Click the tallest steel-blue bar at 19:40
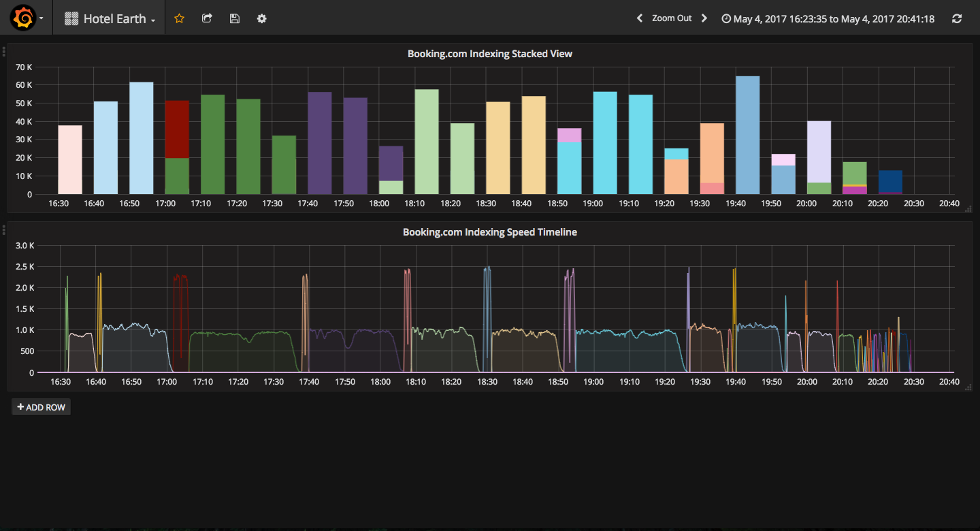 point(748,135)
